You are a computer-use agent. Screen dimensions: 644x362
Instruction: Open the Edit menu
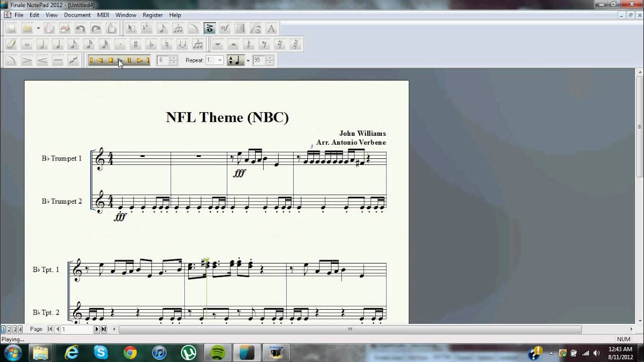34,15
